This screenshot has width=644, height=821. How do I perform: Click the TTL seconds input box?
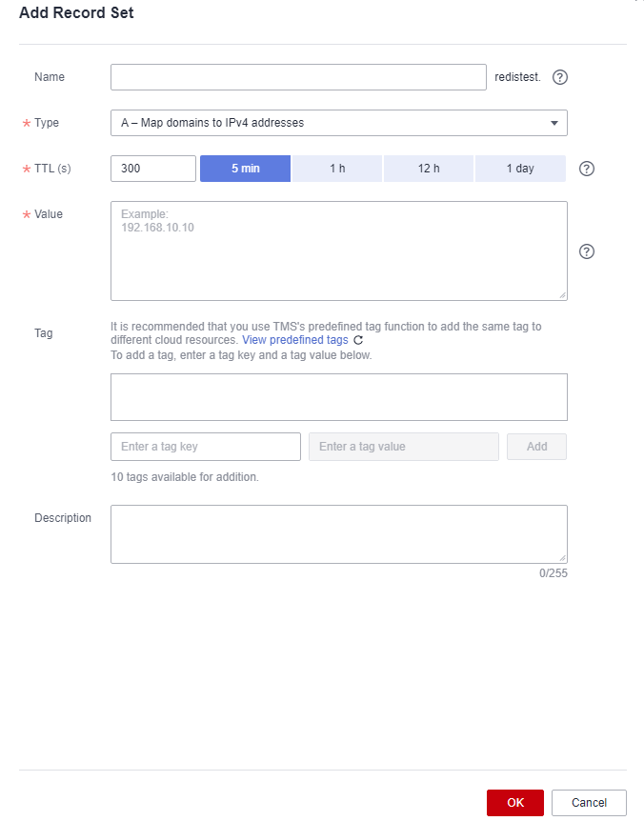pos(153,169)
